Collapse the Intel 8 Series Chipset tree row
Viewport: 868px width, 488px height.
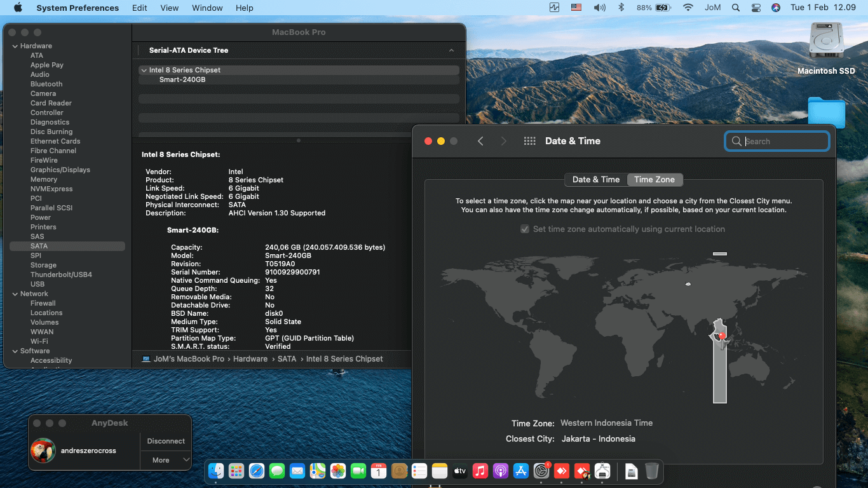[x=144, y=70]
